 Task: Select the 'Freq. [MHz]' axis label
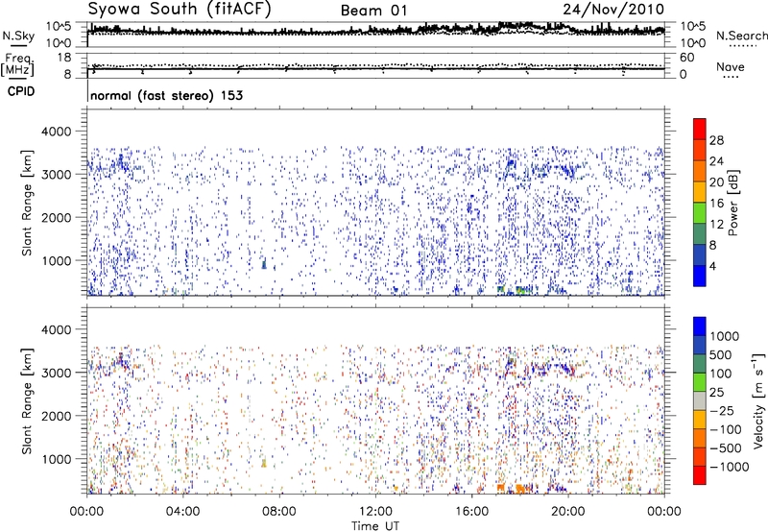[x=17, y=64]
